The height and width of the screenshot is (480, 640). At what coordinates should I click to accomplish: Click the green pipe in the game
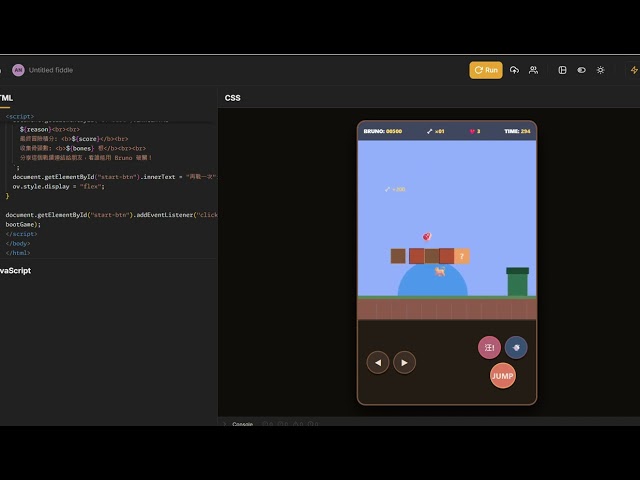[x=518, y=282]
